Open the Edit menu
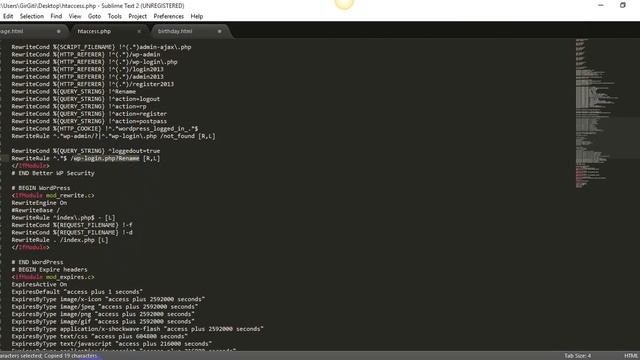 tap(8, 16)
